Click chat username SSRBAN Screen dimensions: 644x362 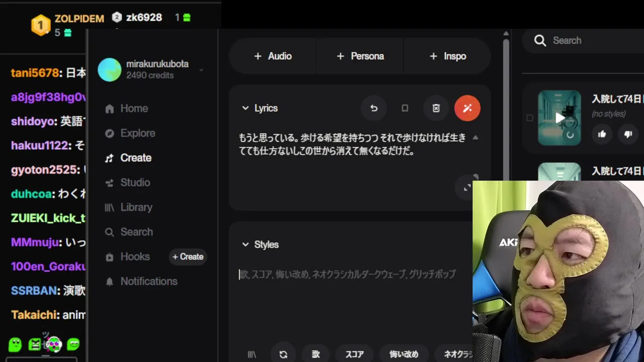click(34, 291)
